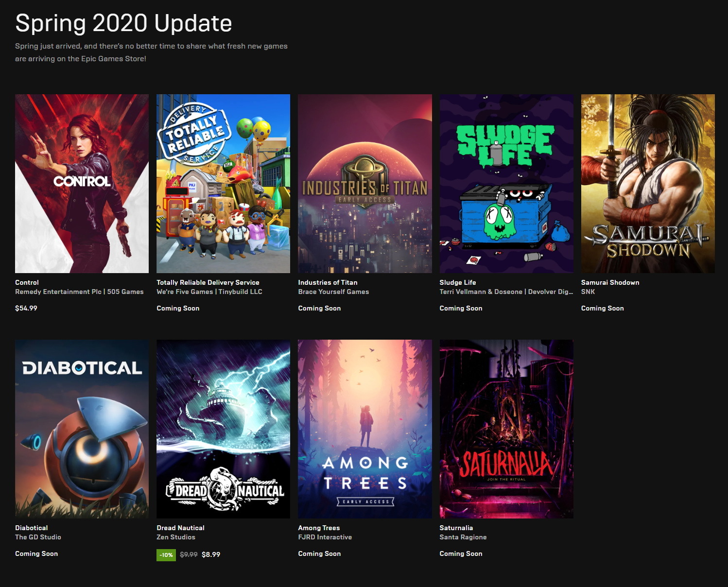Open the Samurai Shodown title link
The image size is (728, 587).
tap(610, 282)
